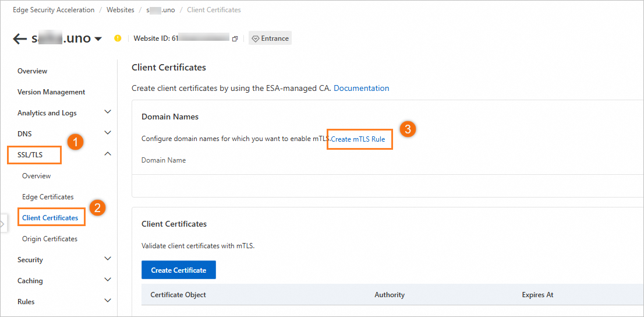This screenshot has width=644, height=317.
Task: Click the back arrow icon
Action: [x=20, y=39]
